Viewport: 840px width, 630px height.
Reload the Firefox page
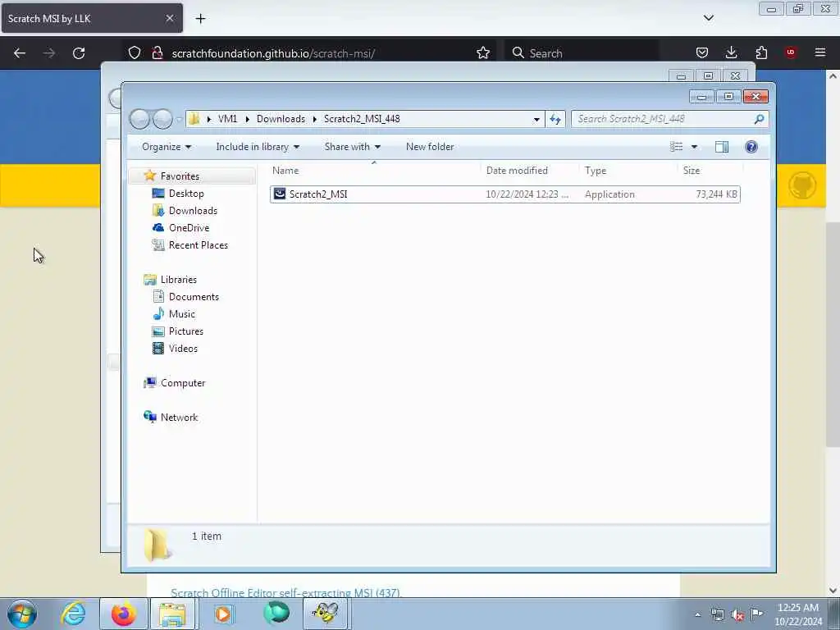pos(79,53)
